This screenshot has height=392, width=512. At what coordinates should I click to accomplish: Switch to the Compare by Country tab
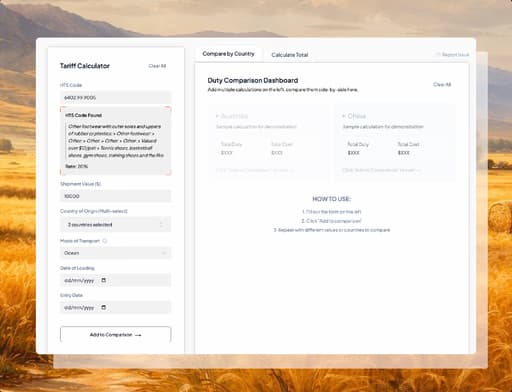pos(228,54)
